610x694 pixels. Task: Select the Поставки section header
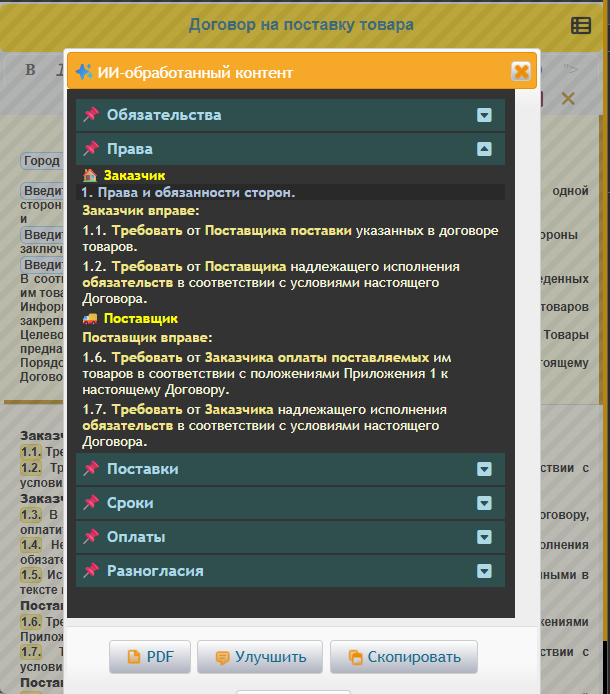290,469
